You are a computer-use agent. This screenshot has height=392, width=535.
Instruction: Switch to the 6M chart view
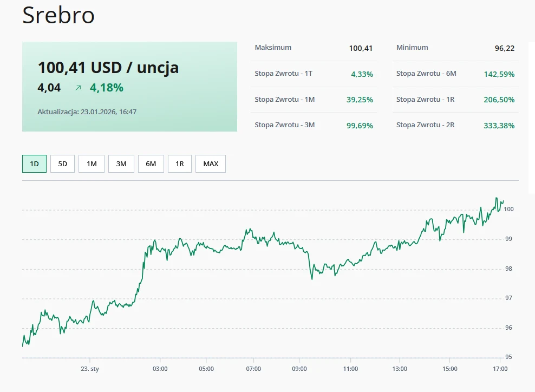pyautogui.click(x=151, y=164)
